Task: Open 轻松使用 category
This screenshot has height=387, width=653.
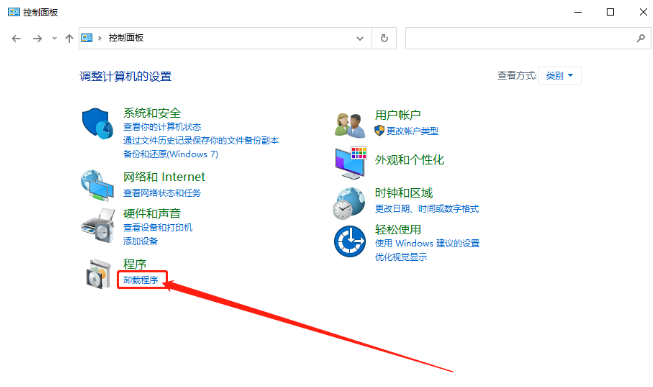Action: click(398, 229)
